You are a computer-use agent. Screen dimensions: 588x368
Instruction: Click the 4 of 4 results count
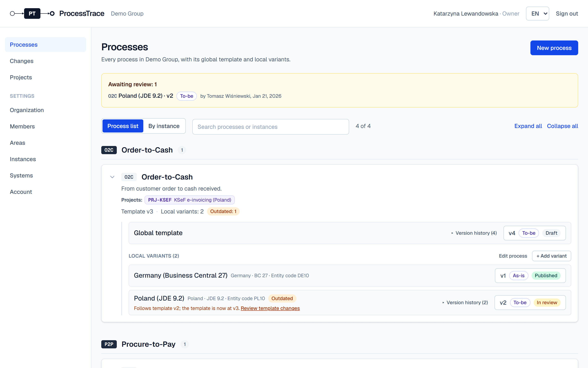(x=363, y=126)
